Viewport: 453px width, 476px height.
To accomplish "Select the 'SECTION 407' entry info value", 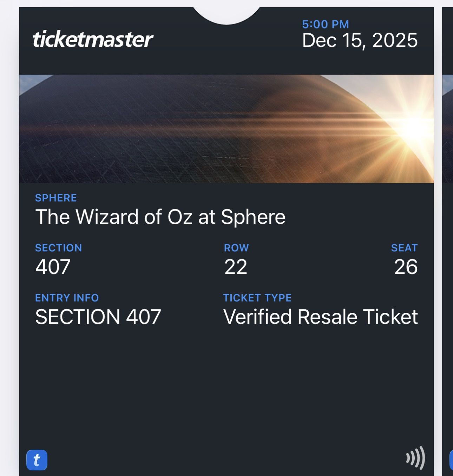I will coord(98,317).
